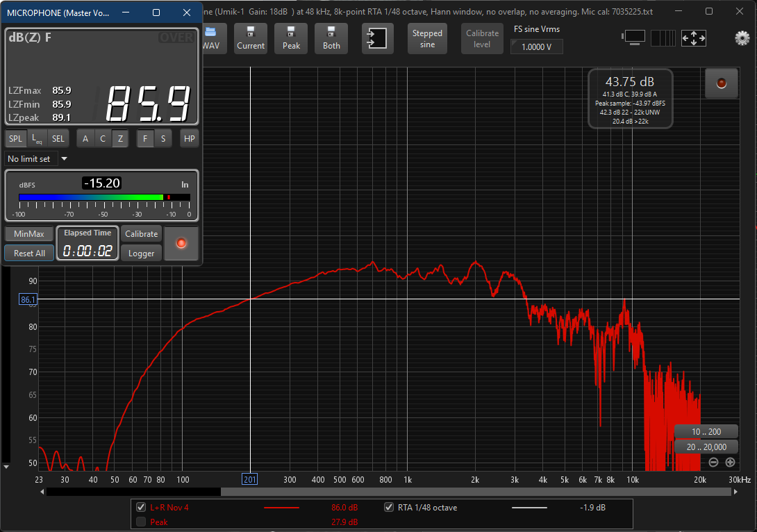The width and height of the screenshot is (757, 532).
Task: Click the -1.9 dB legend value
Action: tap(592, 508)
